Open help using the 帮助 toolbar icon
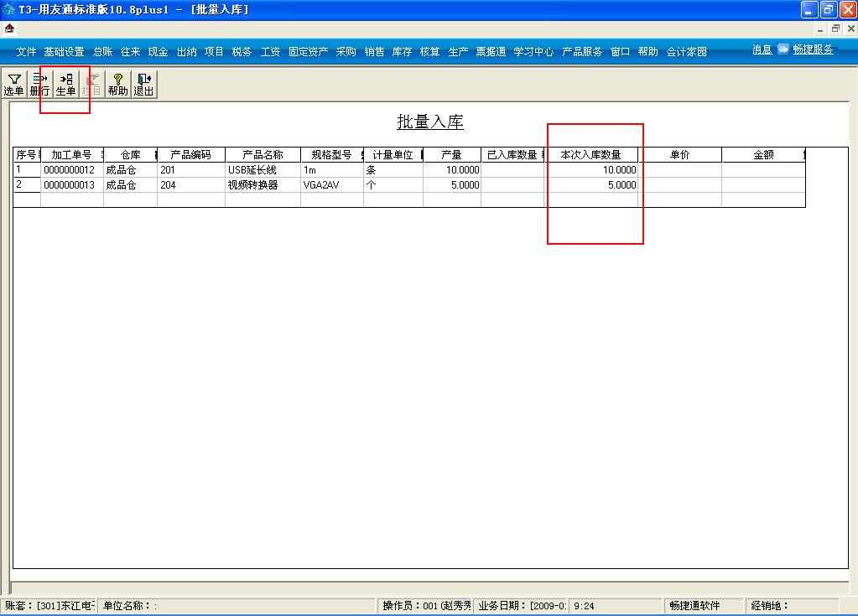The height and width of the screenshot is (616, 858). tap(117, 83)
